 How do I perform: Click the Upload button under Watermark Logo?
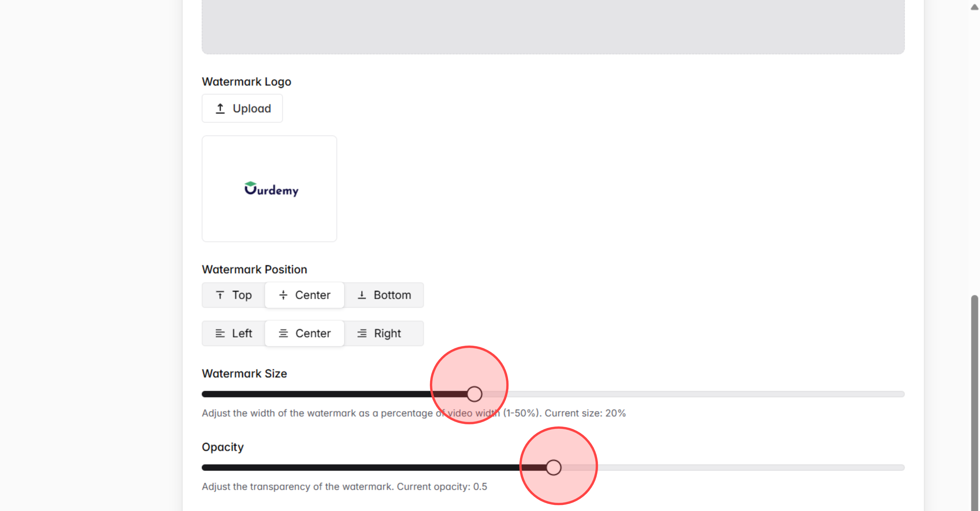click(242, 108)
